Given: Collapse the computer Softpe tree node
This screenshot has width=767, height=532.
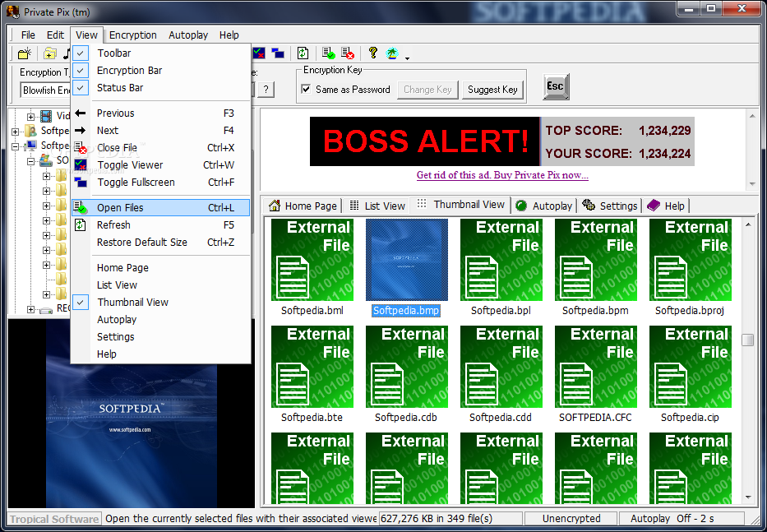Looking at the screenshot, I should tap(16, 146).
